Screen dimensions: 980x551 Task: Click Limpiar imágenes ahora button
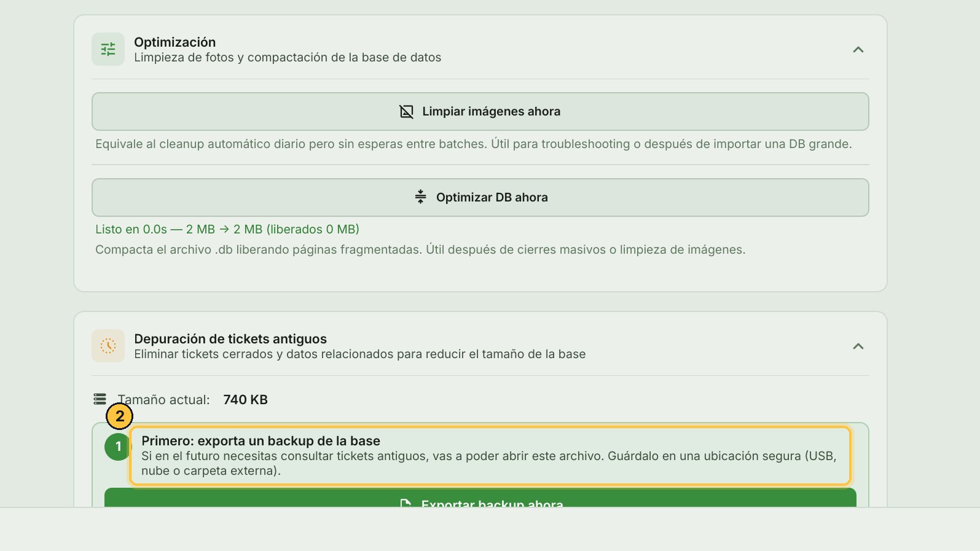click(480, 111)
